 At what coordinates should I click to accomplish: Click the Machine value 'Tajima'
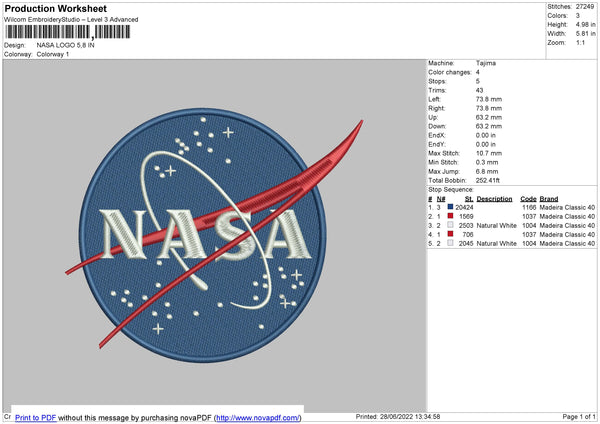[486, 63]
